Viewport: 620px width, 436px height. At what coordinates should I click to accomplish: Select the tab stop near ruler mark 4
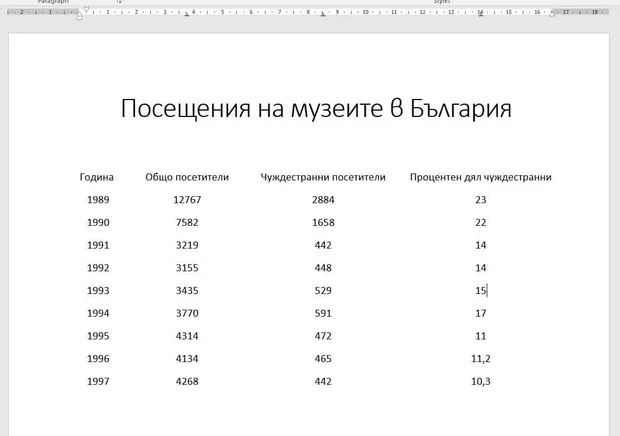coord(187,14)
